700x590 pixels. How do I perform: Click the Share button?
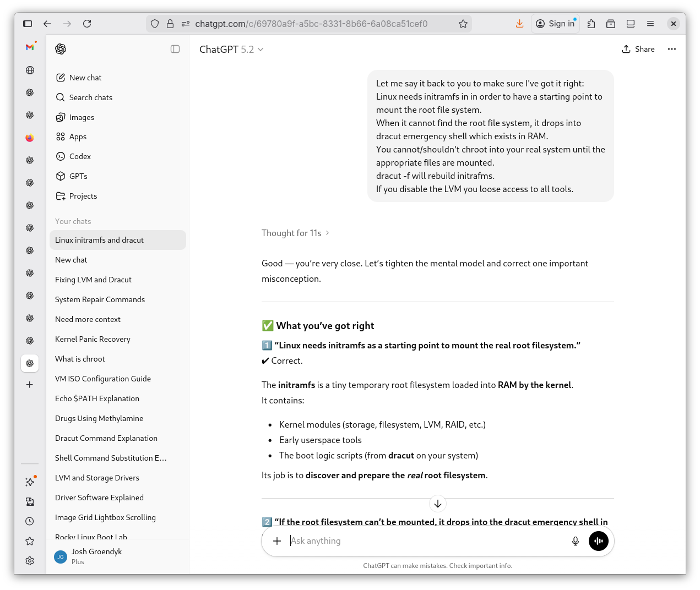tap(638, 49)
